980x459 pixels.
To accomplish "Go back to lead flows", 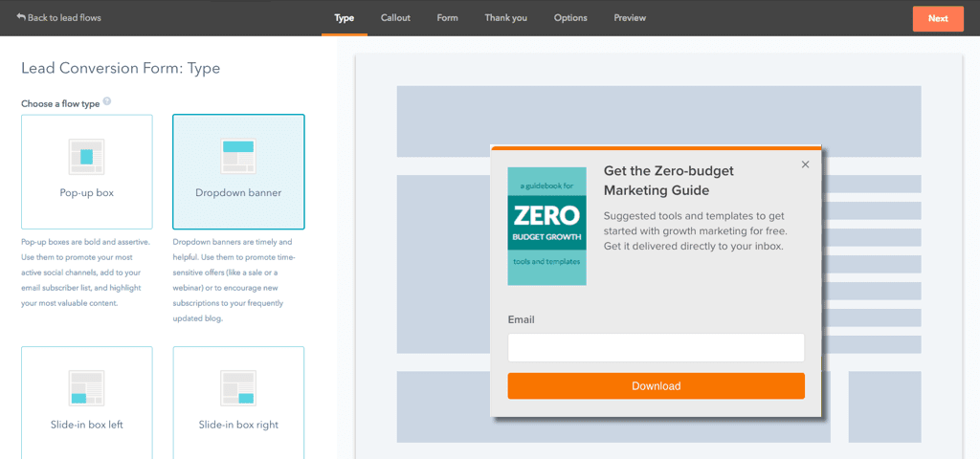I will (x=58, y=17).
